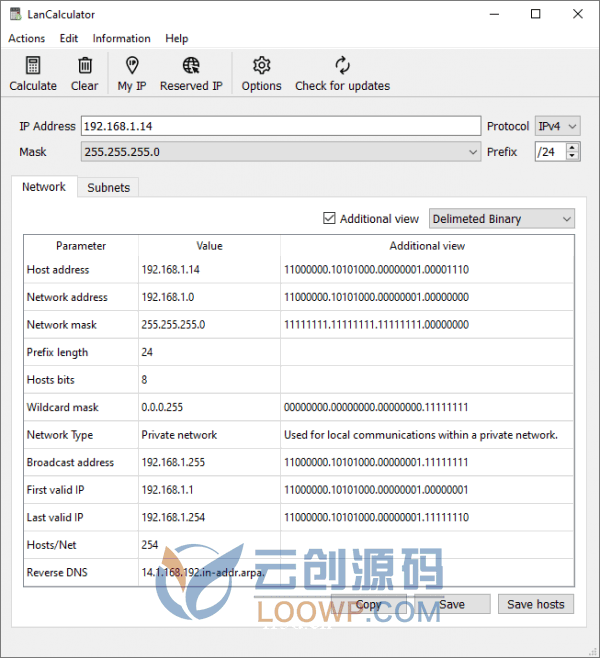Click the LanCalculator app icon in title bar
Image resolution: width=600 pixels, height=658 pixels.
pyautogui.click(x=16, y=14)
